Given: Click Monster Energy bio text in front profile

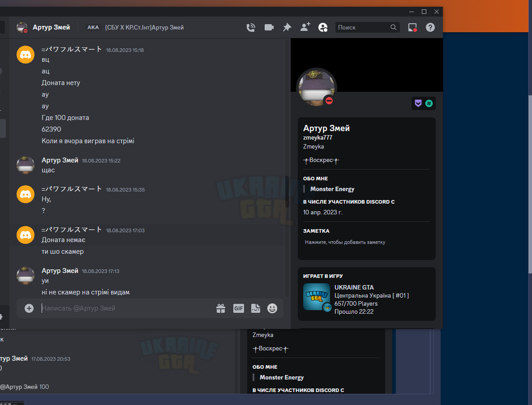Looking at the screenshot, I should (x=332, y=189).
